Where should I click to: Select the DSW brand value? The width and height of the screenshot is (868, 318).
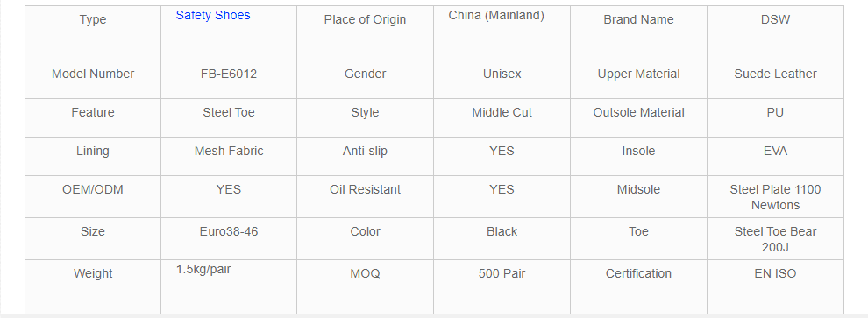click(775, 20)
